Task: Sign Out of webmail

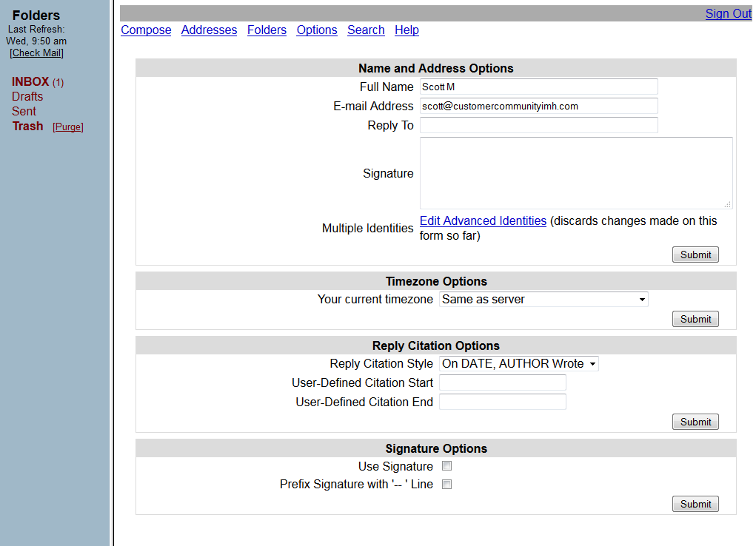Action: click(x=728, y=13)
